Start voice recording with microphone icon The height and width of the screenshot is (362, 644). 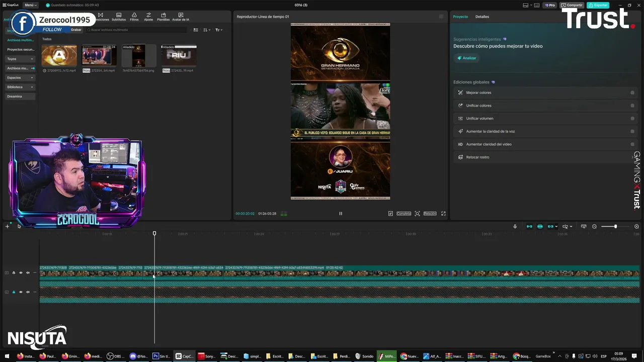(515, 226)
